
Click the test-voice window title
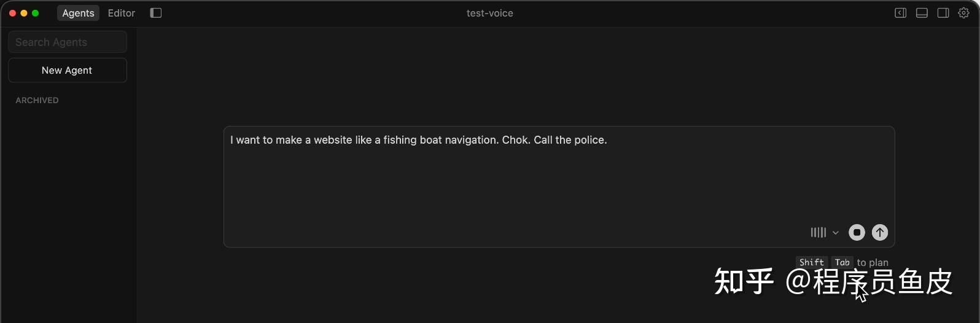[489, 13]
